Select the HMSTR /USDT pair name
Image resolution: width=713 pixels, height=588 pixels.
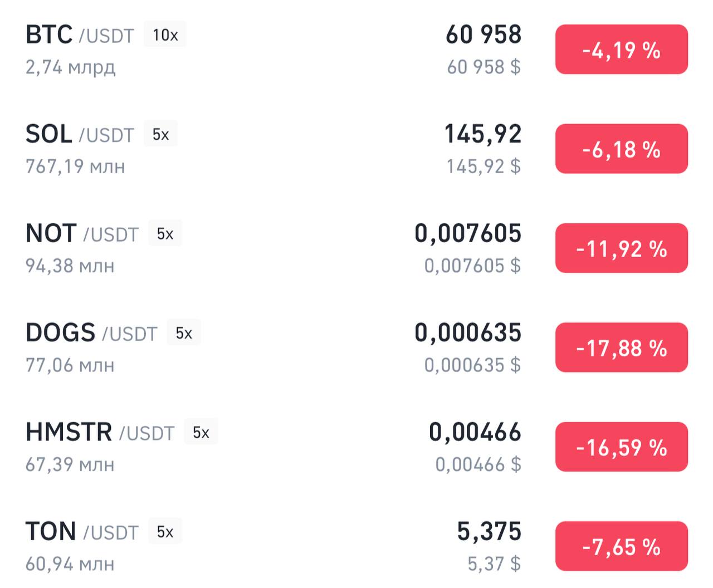click(x=100, y=433)
